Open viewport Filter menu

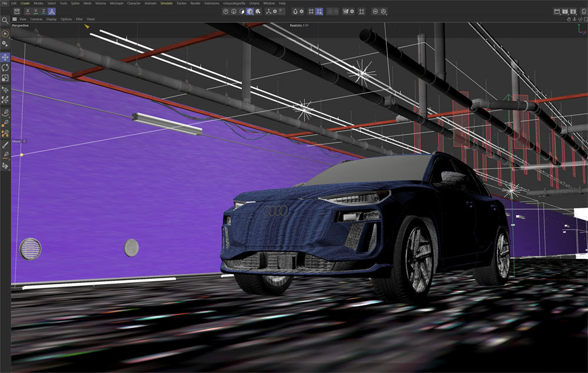pos(79,19)
